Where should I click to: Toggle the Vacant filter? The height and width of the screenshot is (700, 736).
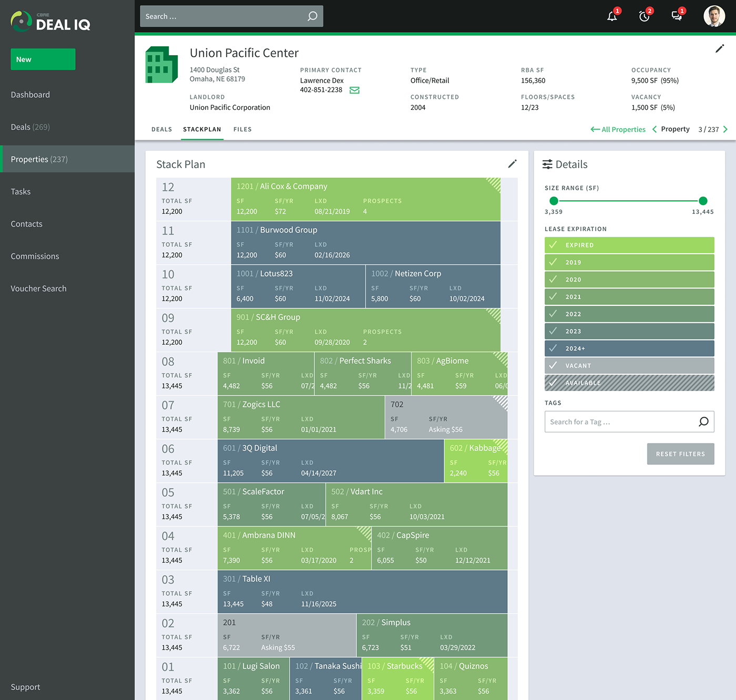pos(629,366)
